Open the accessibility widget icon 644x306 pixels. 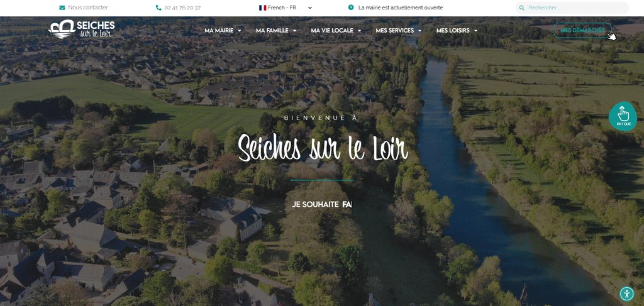(627, 293)
